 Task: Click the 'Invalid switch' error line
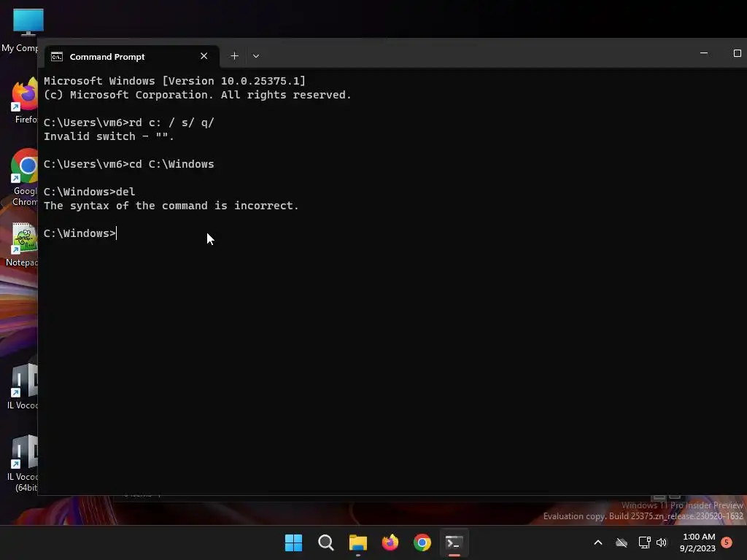[109, 136]
